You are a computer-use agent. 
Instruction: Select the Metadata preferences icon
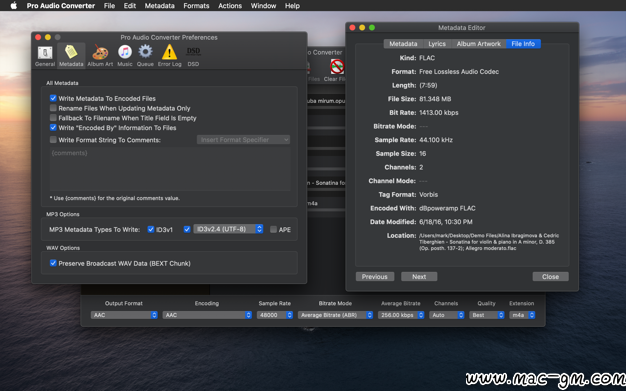coord(71,56)
